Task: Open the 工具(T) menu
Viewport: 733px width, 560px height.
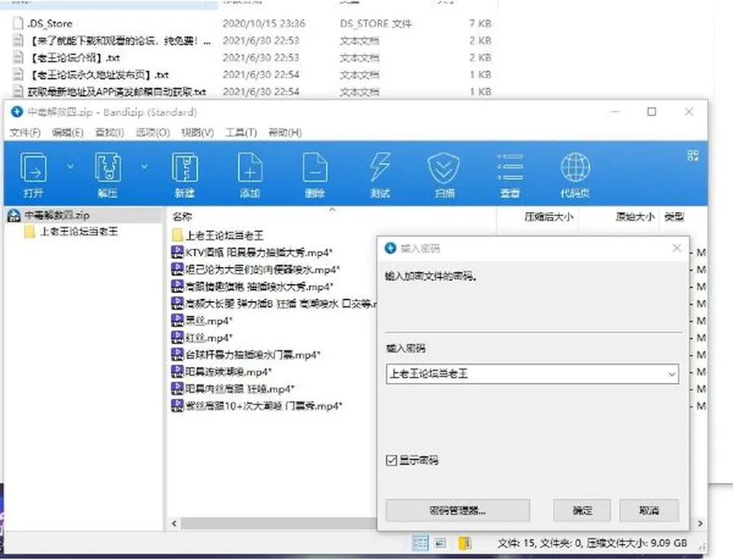Action: click(x=241, y=133)
